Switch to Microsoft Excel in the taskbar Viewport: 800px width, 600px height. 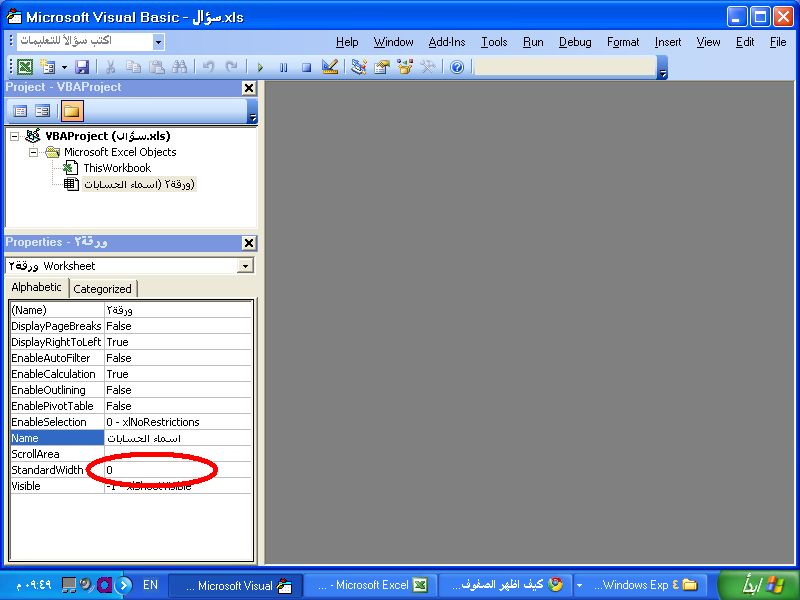tap(371, 585)
